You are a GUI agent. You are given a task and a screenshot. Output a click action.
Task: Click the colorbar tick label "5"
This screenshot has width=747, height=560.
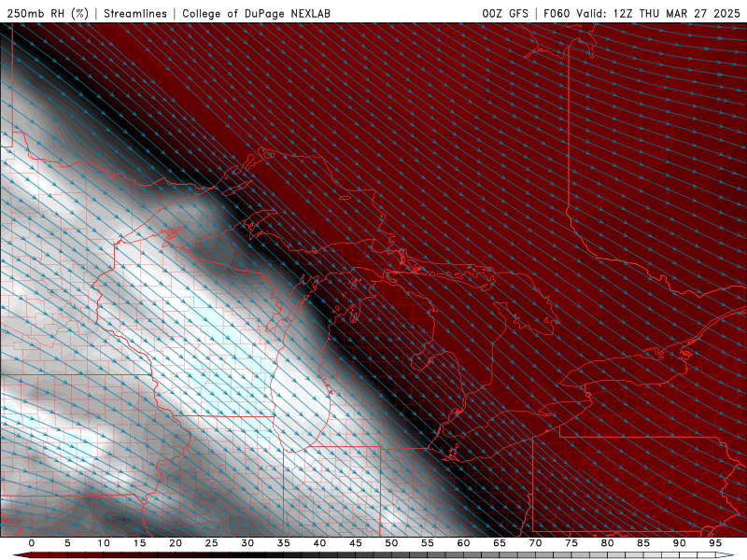pyautogui.click(x=67, y=543)
